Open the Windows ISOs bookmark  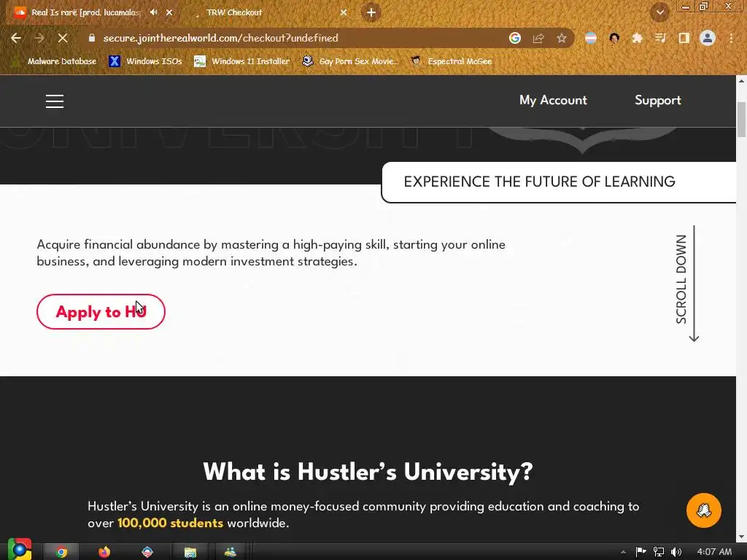[145, 61]
